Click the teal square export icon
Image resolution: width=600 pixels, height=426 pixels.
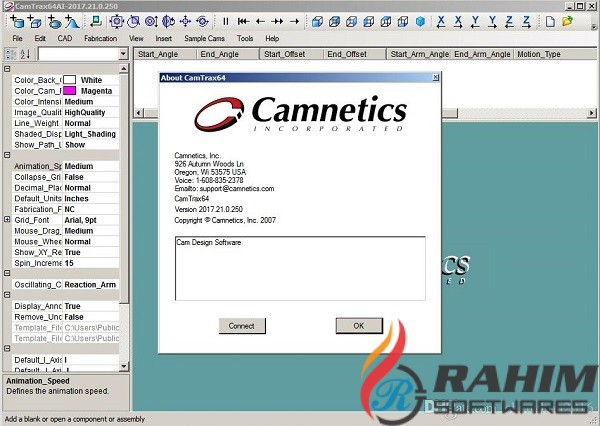(x=96, y=21)
